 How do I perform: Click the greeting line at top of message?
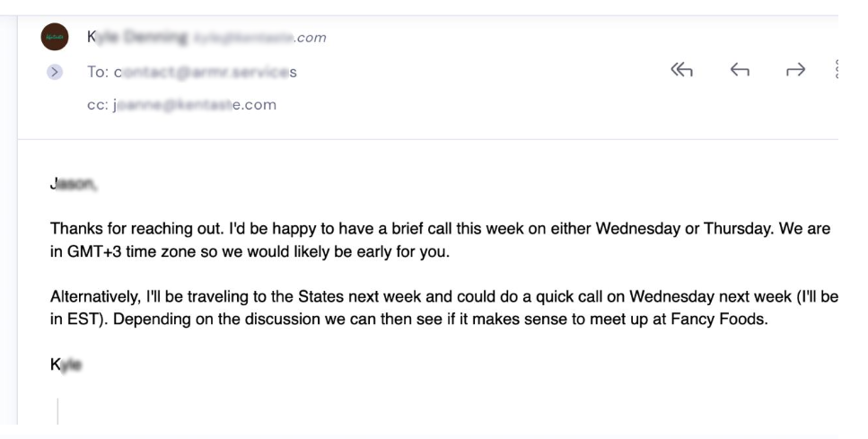coord(74,184)
